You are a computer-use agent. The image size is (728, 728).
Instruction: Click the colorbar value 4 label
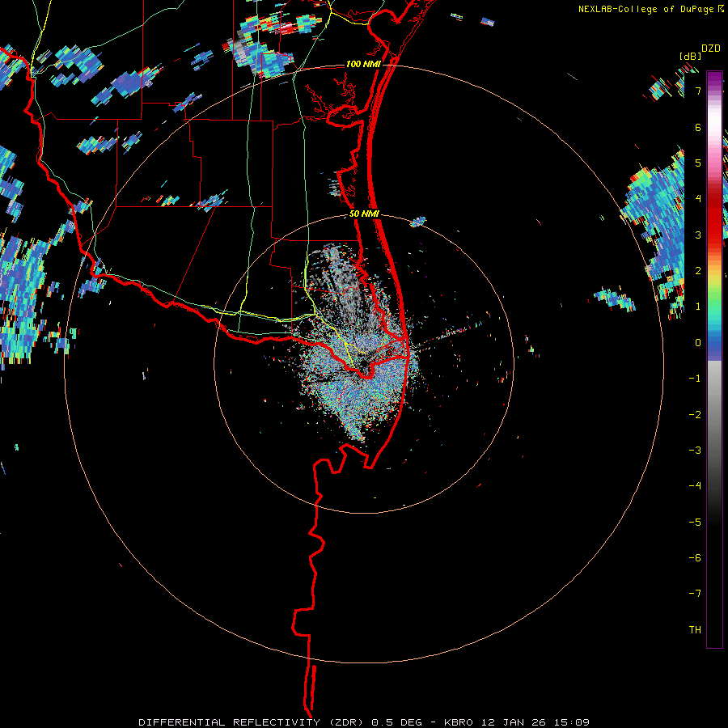click(698, 199)
